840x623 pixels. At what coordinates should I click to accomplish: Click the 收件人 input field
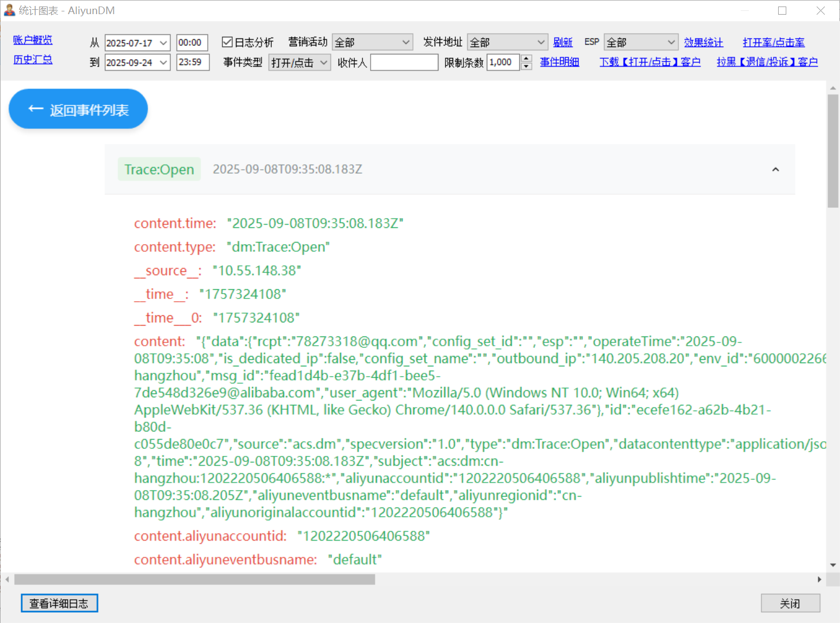coord(404,62)
